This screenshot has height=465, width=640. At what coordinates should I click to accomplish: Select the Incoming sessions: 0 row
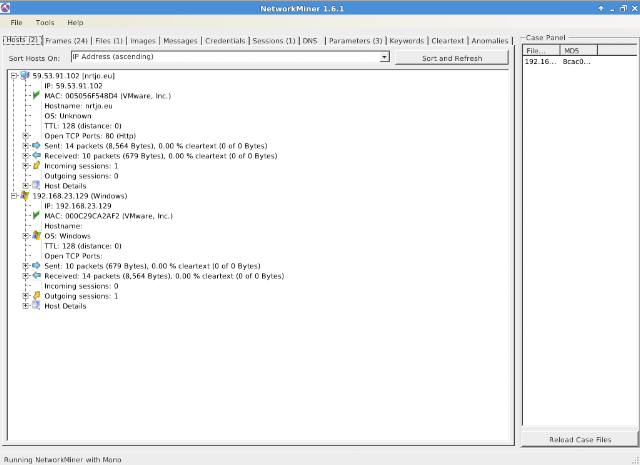point(81,286)
